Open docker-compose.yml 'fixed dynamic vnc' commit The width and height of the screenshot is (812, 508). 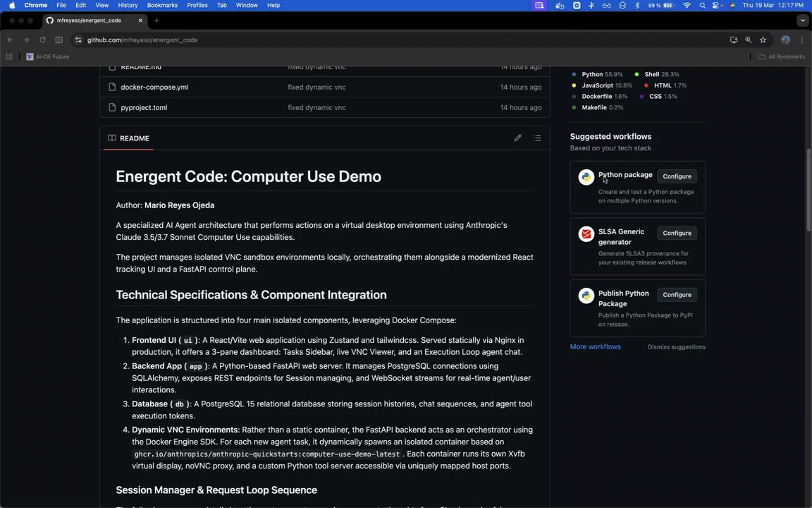(x=317, y=87)
